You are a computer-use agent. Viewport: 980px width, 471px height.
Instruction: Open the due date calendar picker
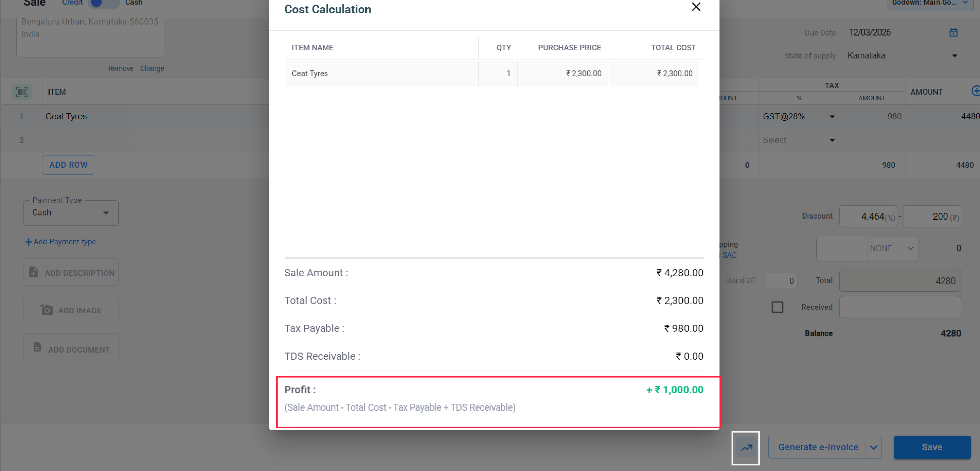pyautogui.click(x=953, y=33)
